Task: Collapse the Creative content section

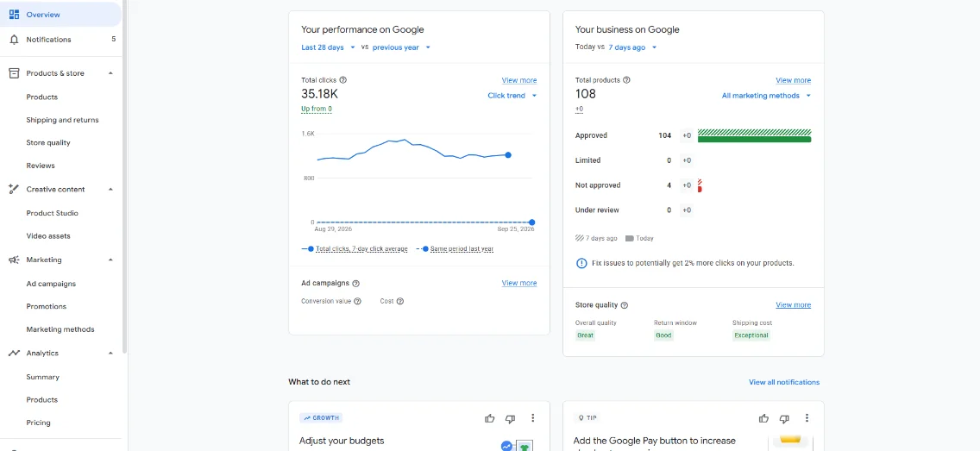Action: click(110, 189)
